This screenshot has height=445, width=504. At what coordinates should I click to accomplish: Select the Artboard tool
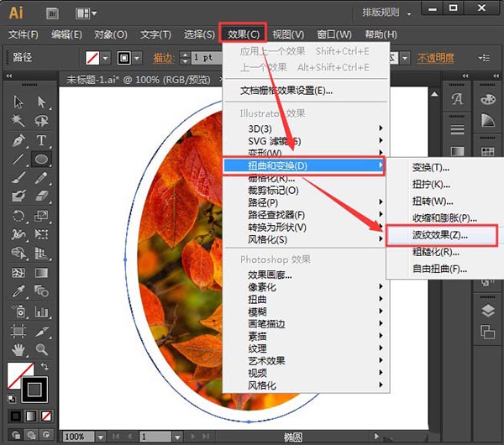[18, 332]
